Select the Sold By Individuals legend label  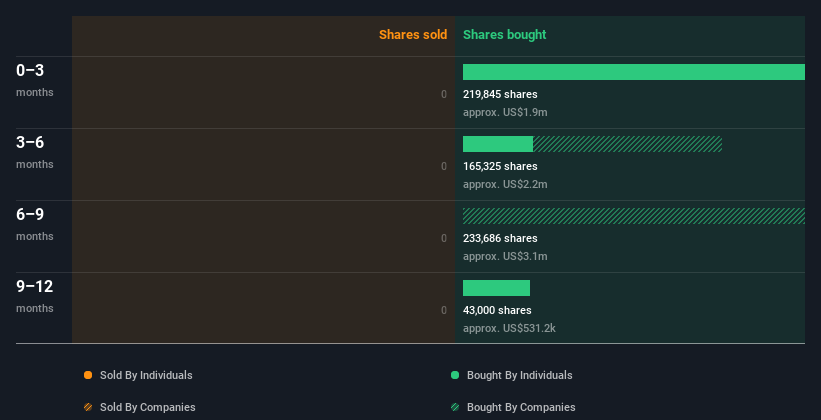[146, 375]
